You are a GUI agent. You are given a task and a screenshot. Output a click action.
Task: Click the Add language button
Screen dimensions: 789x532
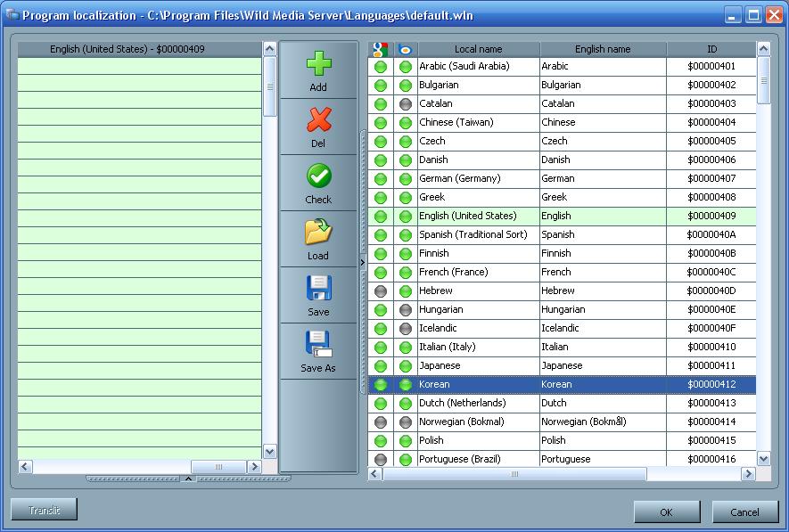click(x=318, y=71)
